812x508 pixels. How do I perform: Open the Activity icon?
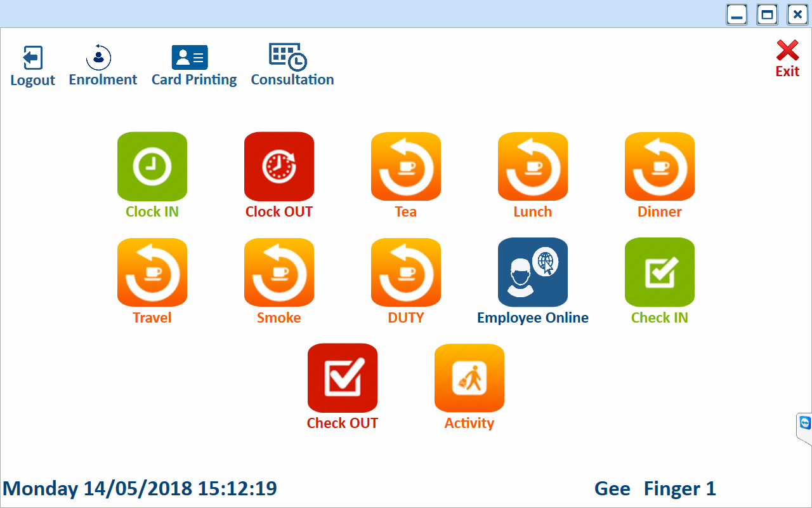(469, 378)
